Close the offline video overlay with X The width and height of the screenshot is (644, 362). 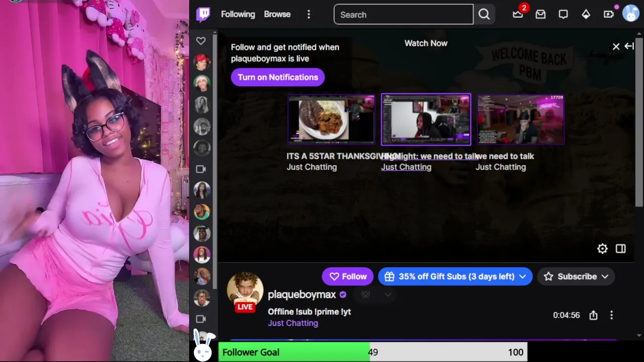(616, 46)
